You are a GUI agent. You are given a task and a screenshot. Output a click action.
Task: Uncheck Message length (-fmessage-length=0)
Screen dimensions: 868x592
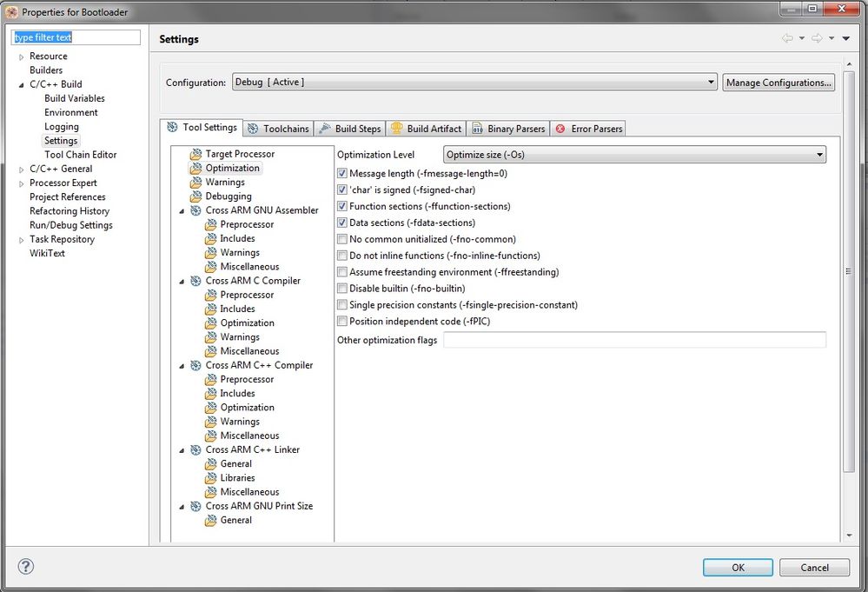click(x=342, y=173)
